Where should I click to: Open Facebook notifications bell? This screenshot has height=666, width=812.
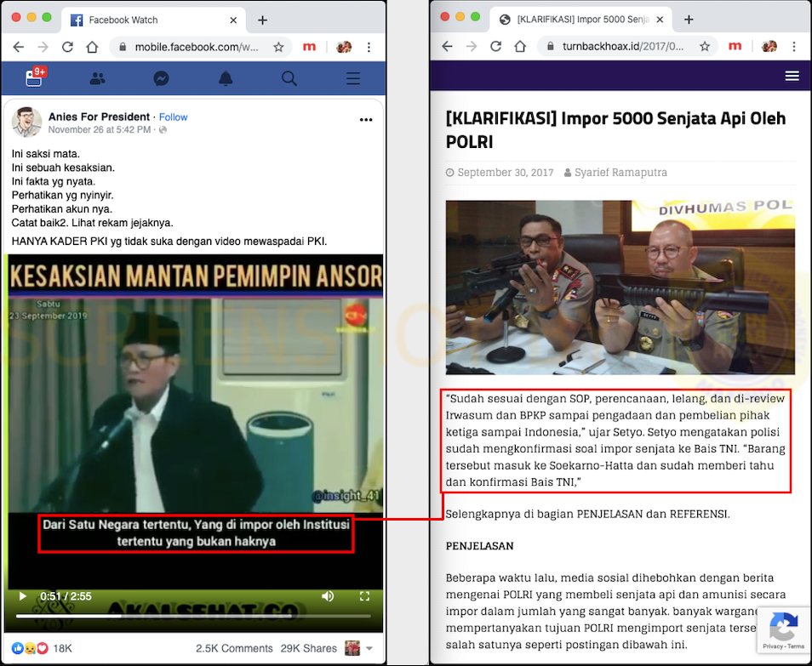pyautogui.click(x=226, y=78)
